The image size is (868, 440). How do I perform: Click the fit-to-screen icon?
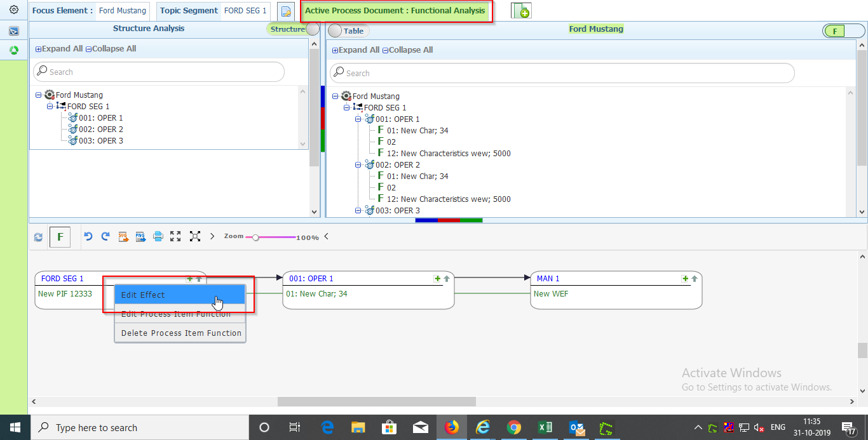(195, 236)
